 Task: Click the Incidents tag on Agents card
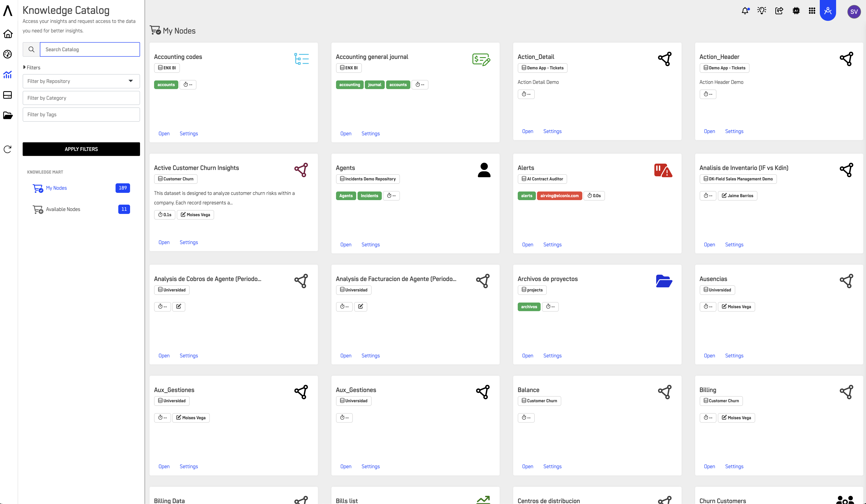[369, 196]
